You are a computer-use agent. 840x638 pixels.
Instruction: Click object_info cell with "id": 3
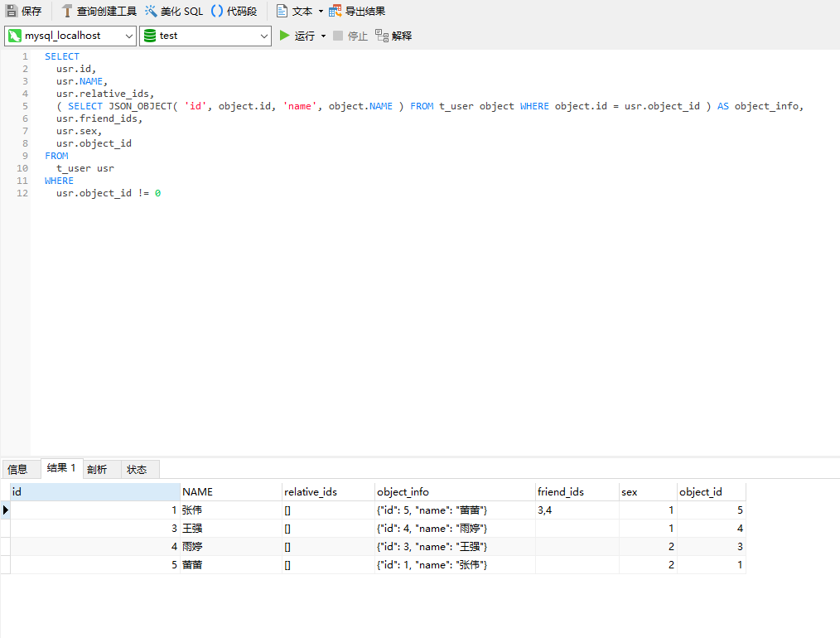point(455,546)
